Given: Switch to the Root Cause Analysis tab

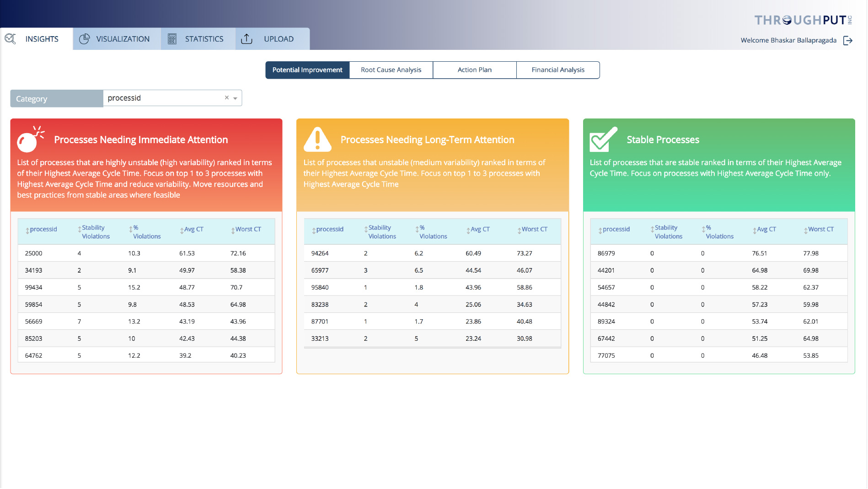Looking at the screenshot, I should tap(391, 70).
